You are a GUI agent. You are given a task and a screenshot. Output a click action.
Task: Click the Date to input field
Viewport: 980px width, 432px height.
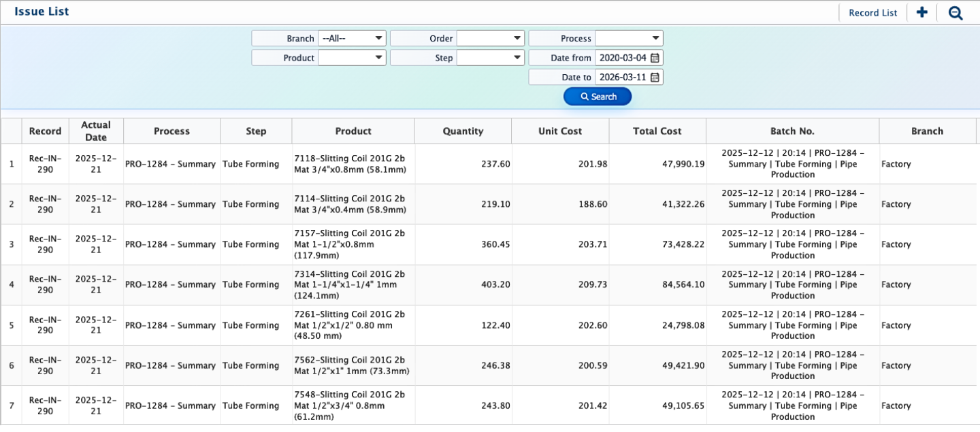622,77
